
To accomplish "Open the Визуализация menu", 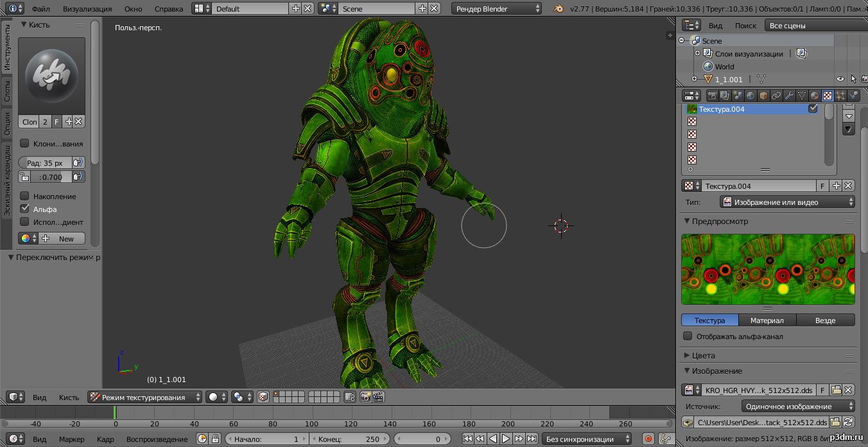I will [x=87, y=9].
